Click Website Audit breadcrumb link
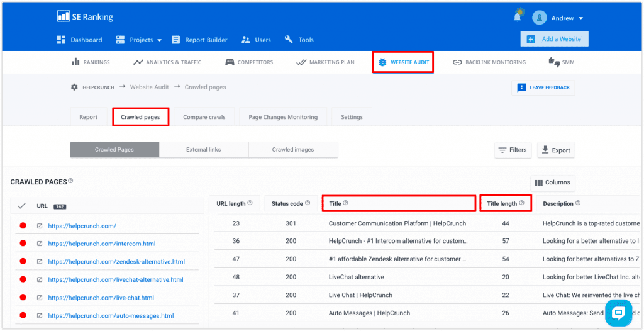 coord(150,87)
